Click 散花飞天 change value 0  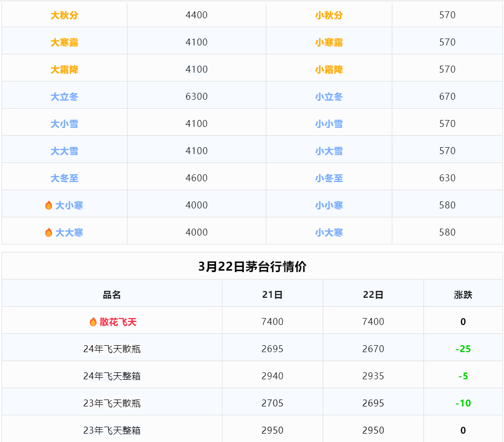click(x=463, y=322)
